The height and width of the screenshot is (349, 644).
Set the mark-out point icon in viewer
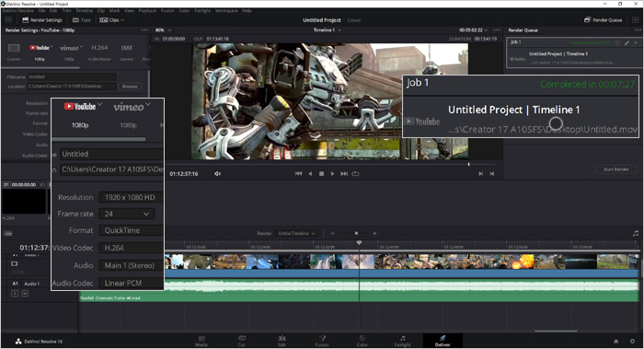pos(491,174)
